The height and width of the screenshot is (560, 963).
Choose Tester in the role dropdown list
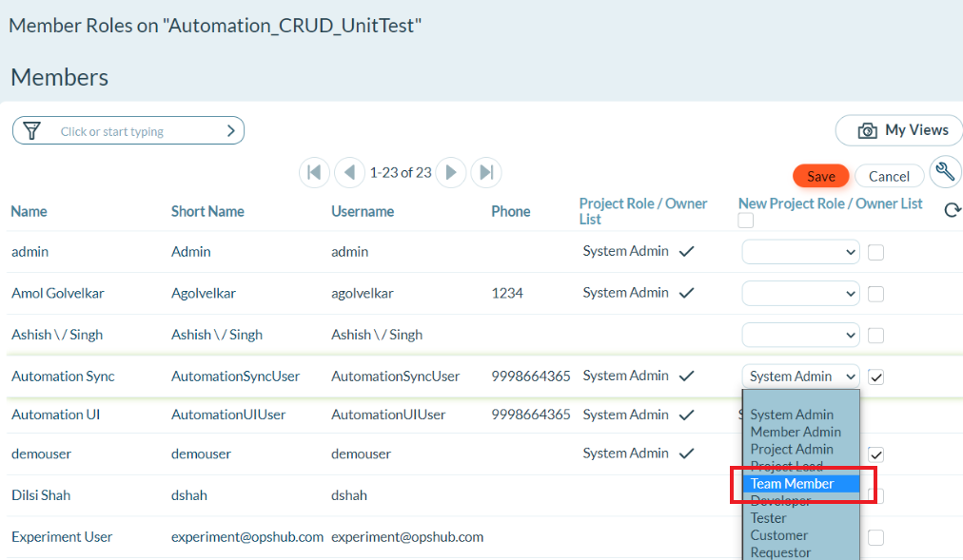click(x=769, y=518)
